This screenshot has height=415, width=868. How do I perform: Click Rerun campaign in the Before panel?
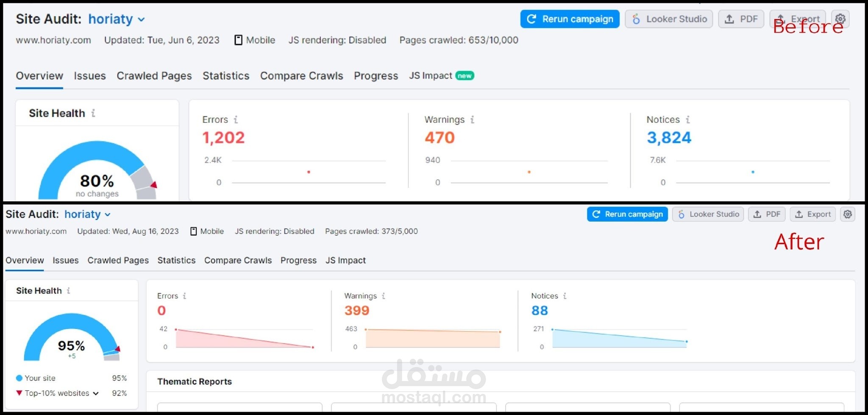click(x=570, y=19)
